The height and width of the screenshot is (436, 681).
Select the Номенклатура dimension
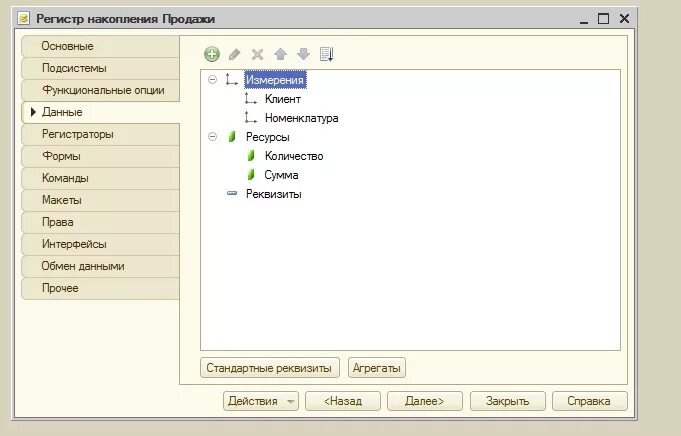click(301, 118)
